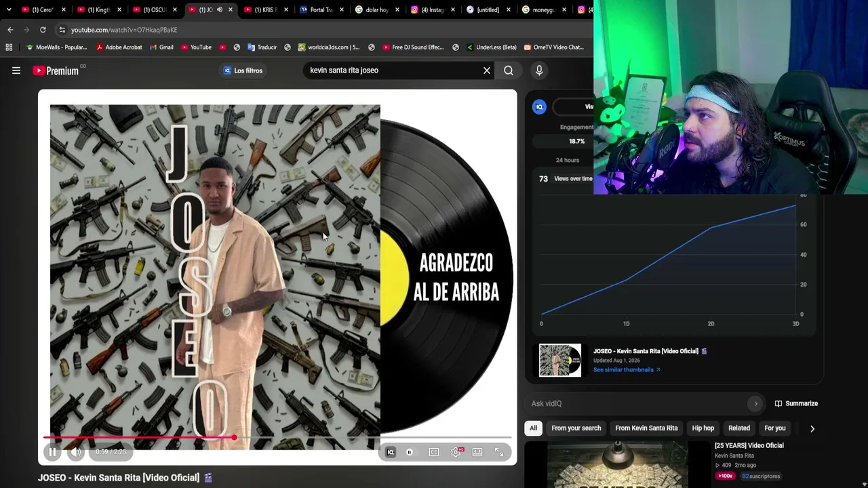Screen dimensions: 868x488
Task: Go to YouTube Premium home logo
Action: [56, 70]
